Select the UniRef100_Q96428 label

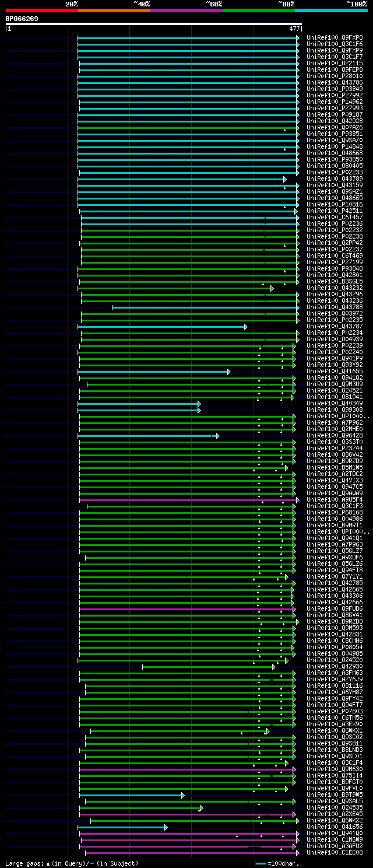tap(335, 436)
